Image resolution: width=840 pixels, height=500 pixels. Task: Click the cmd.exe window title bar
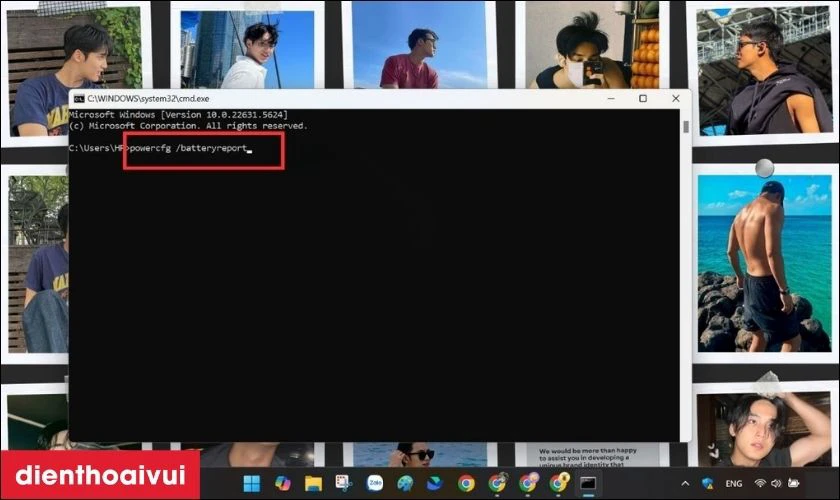coord(350,99)
